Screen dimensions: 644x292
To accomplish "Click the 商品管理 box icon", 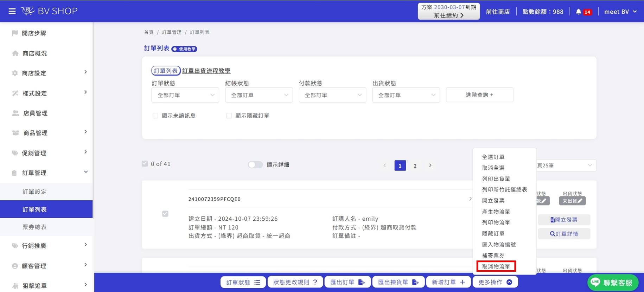I will [x=15, y=133].
